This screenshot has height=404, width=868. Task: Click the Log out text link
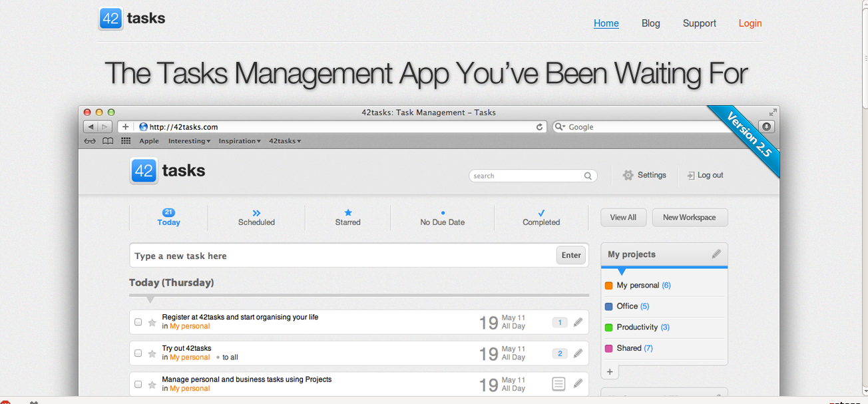710,176
